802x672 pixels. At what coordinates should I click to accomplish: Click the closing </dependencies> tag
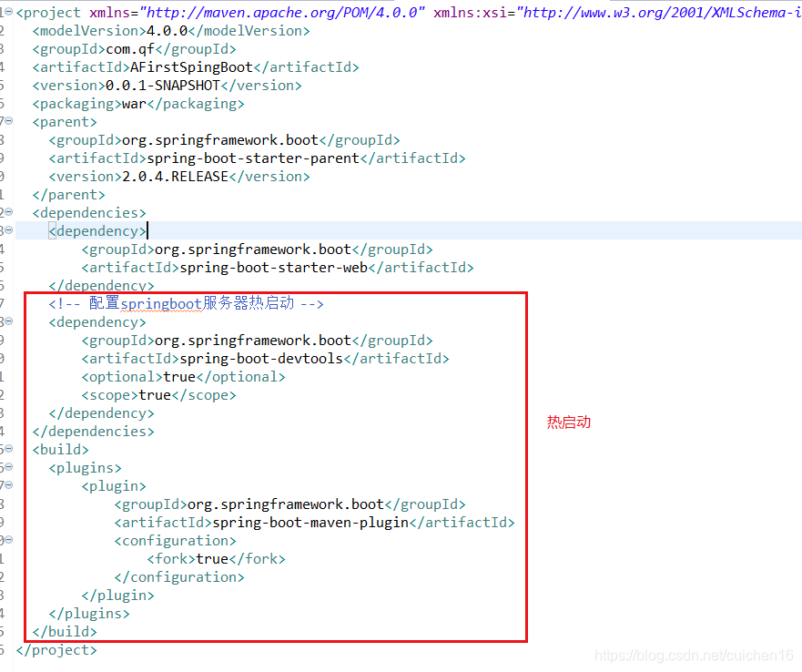93,432
